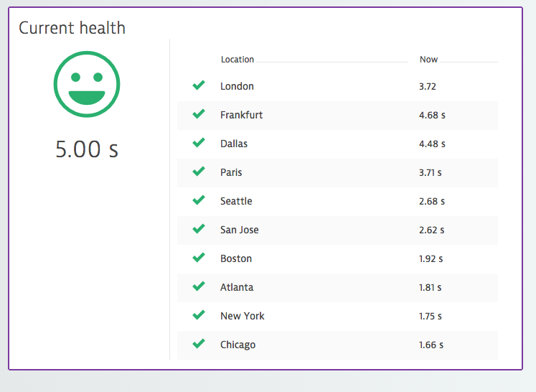This screenshot has width=536, height=392.
Task: Click the Seattle 2.68 s response value
Action: (x=432, y=201)
